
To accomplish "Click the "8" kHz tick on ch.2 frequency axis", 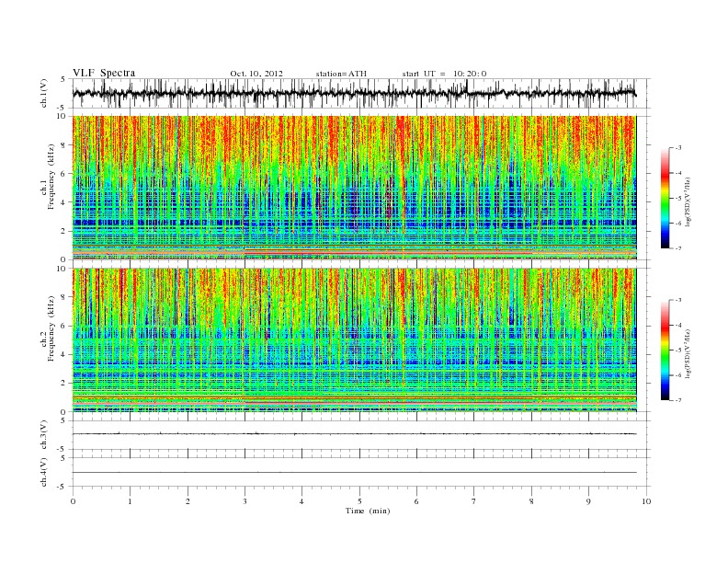I will coord(64,297).
